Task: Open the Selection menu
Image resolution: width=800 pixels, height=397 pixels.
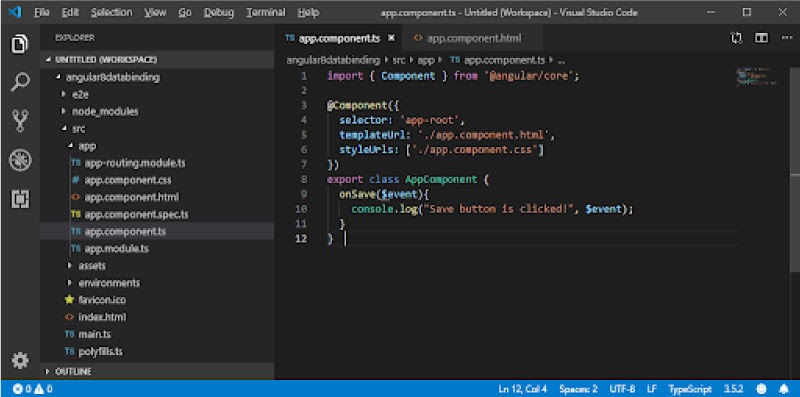Action: 111,12
